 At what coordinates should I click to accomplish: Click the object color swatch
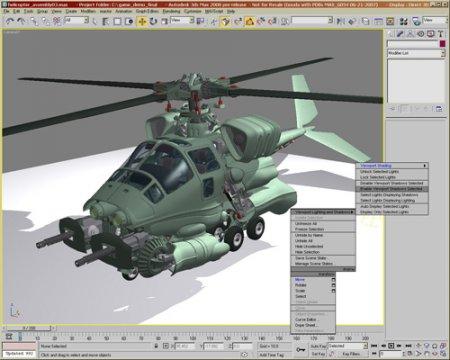coord(442,44)
